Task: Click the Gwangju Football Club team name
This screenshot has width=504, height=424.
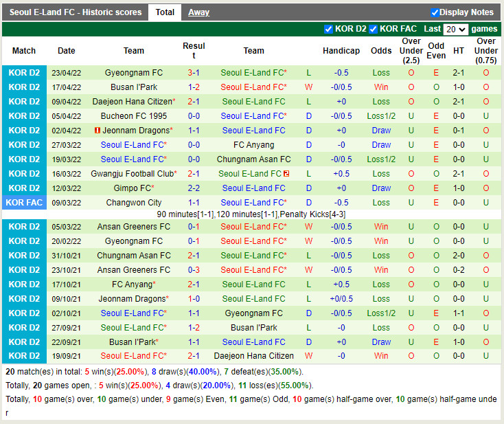Action: point(133,174)
